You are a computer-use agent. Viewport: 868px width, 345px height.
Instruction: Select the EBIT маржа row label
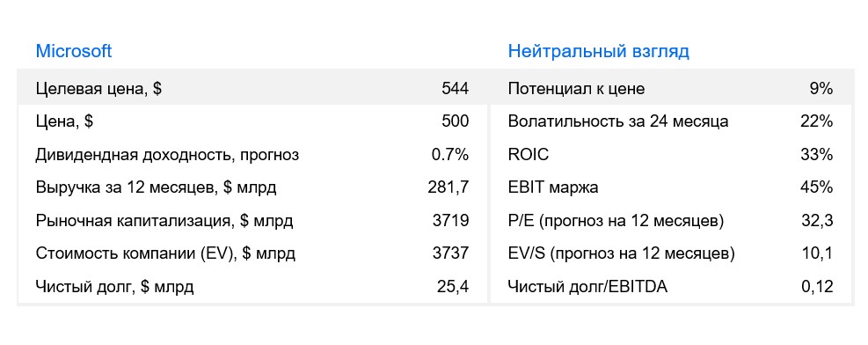(553, 188)
